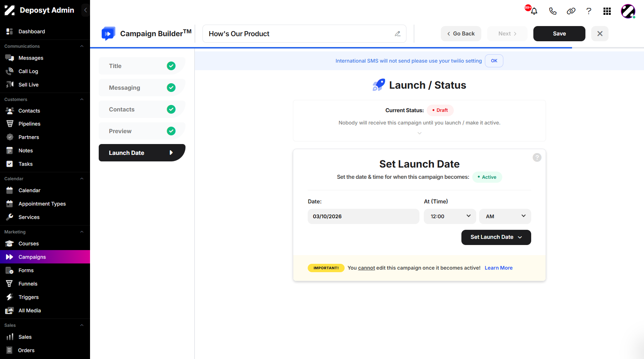The height and width of the screenshot is (359, 644).
Task: Open the 12:00 time dropdown
Action: 450,216
